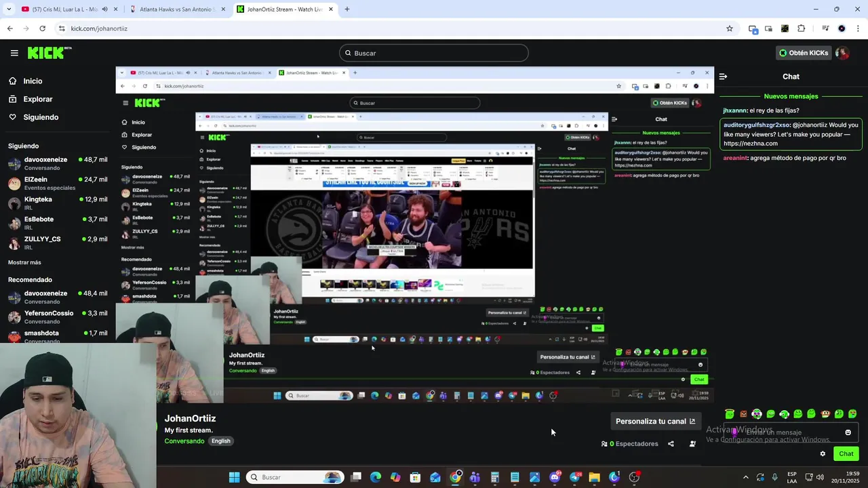The width and height of the screenshot is (868, 488).
Task: Open chat settings gear icon
Action: pyautogui.click(x=823, y=453)
